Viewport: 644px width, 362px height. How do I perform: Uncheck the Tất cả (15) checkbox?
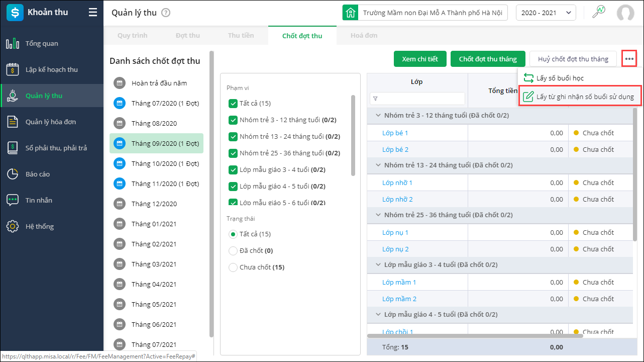click(x=233, y=104)
